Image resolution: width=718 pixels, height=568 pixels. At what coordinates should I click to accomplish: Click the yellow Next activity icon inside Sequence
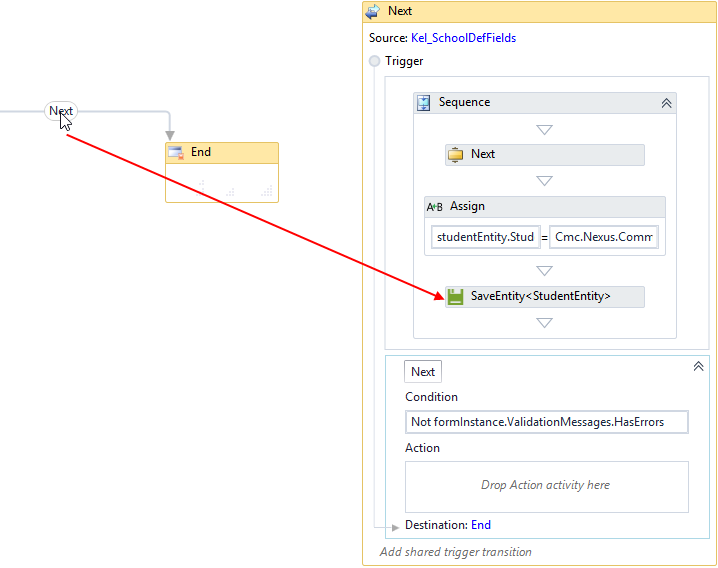[456, 155]
